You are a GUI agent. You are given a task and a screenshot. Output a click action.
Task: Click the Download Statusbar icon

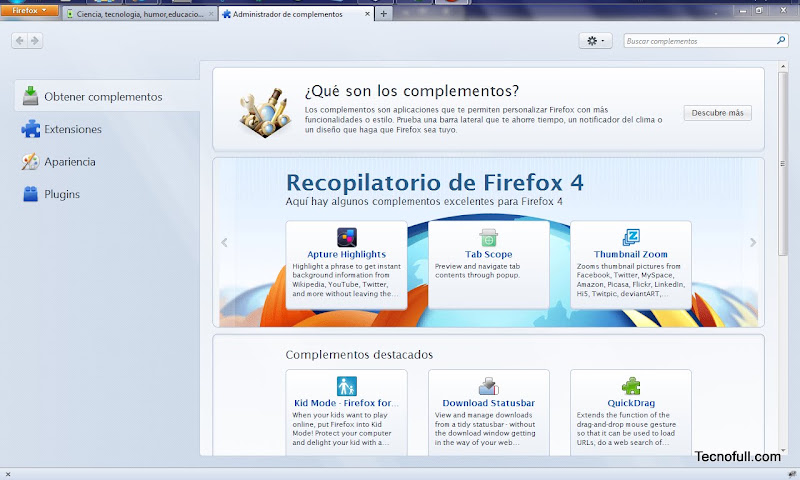coord(489,386)
